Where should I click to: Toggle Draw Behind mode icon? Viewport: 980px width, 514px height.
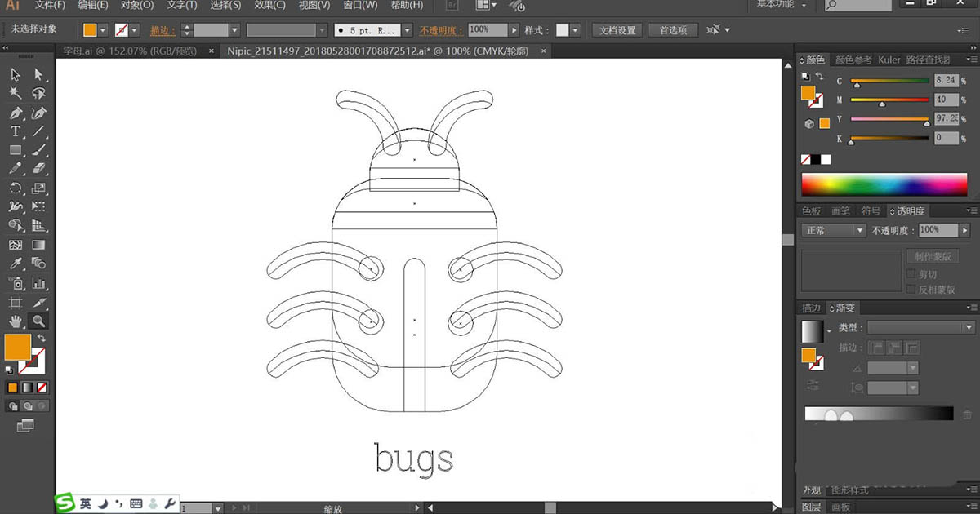click(27, 405)
